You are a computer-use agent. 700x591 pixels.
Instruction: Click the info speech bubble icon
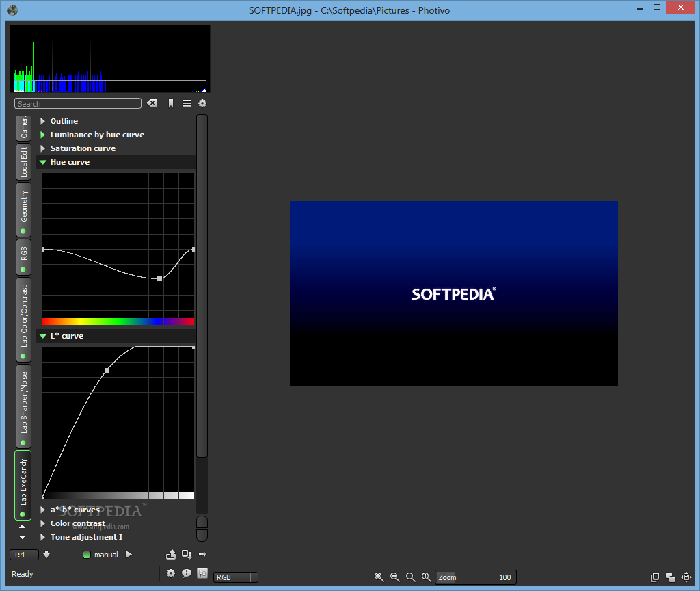coord(187,573)
